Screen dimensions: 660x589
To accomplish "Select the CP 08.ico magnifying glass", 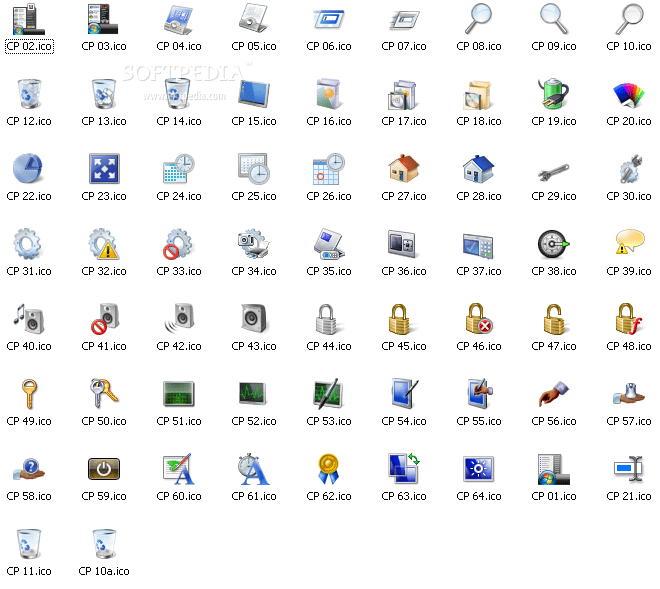I will (x=479, y=19).
